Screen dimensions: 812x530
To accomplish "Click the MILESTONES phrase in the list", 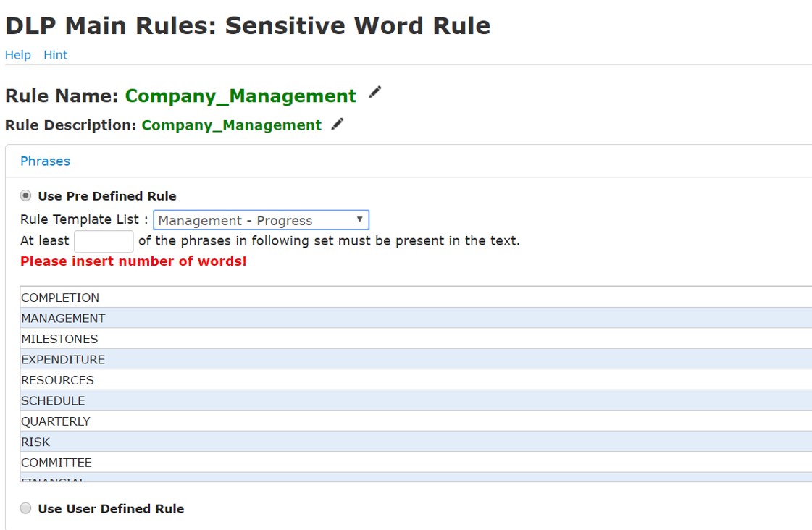I will [x=59, y=339].
